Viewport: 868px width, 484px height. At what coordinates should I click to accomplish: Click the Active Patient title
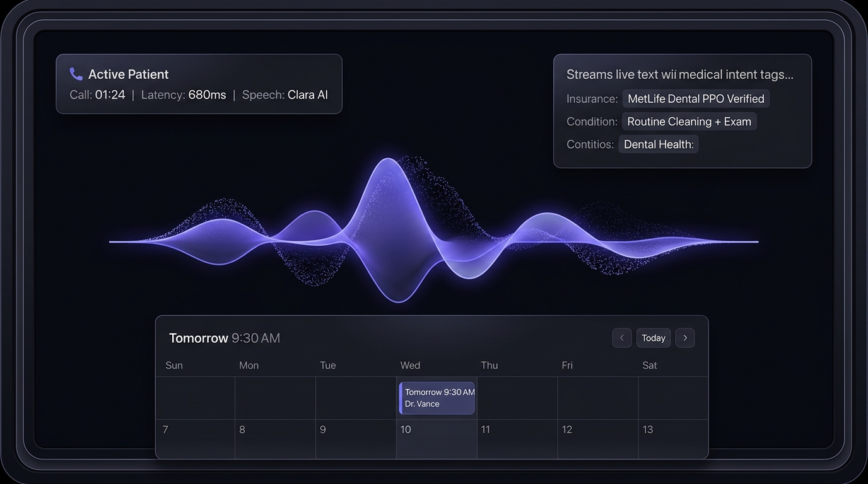pyautogui.click(x=129, y=74)
